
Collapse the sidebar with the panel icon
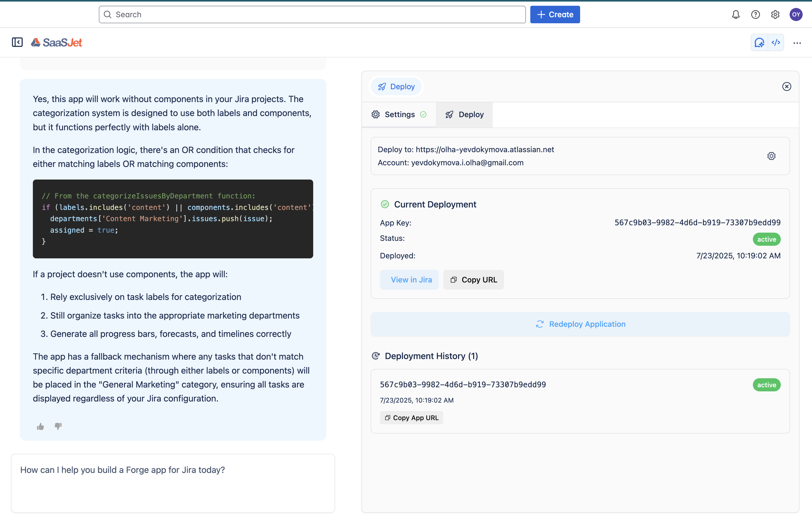click(17, 42)
